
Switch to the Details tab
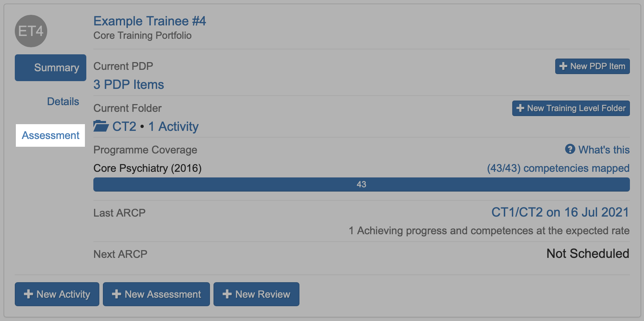click(x=63, y=102)
